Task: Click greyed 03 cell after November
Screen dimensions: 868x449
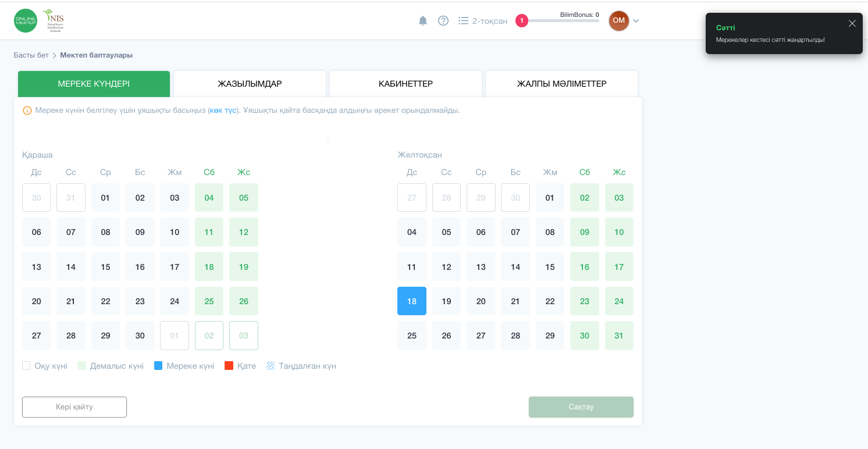Action: pos(244,336)
